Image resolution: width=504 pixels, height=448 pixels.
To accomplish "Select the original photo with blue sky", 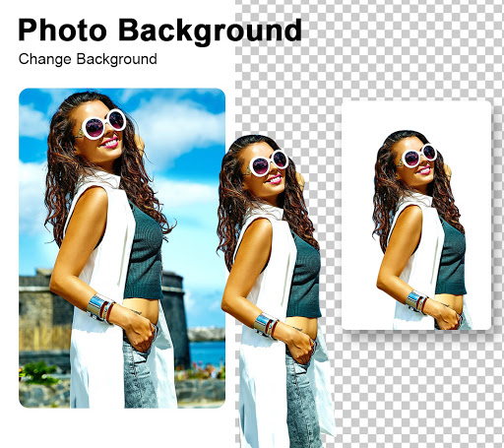I will pos(122,248).
